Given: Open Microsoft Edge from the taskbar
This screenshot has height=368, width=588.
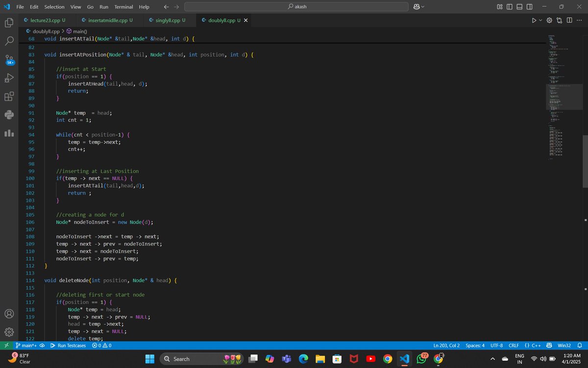Looking at the screenshot, I should click(x=303, y=359).
